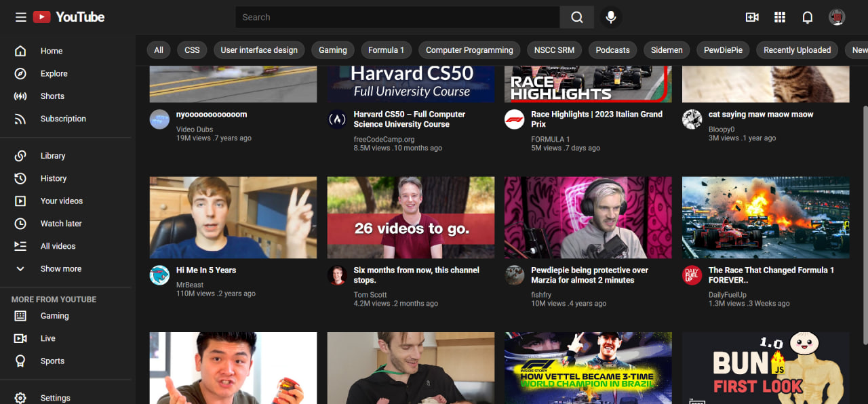Open 'Six months from now' video title

416,275
